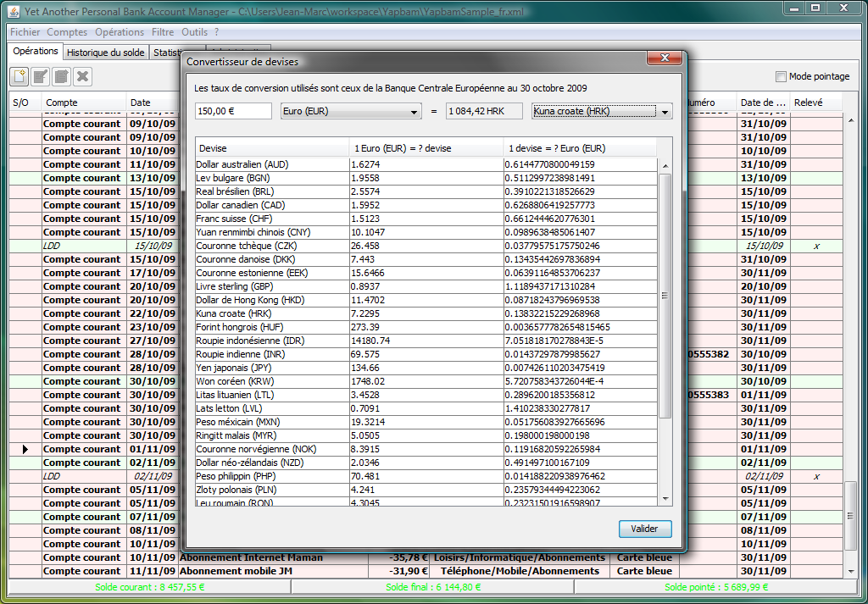Select the Kuna croate (HRK) table row

point(426,313)
